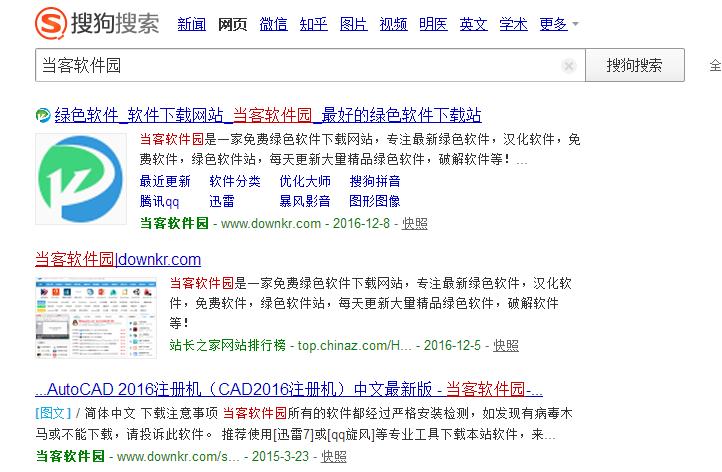Open the 迅雷 sitelink
The height and width of the screenshot is (472, 722).
click(222, 201)
